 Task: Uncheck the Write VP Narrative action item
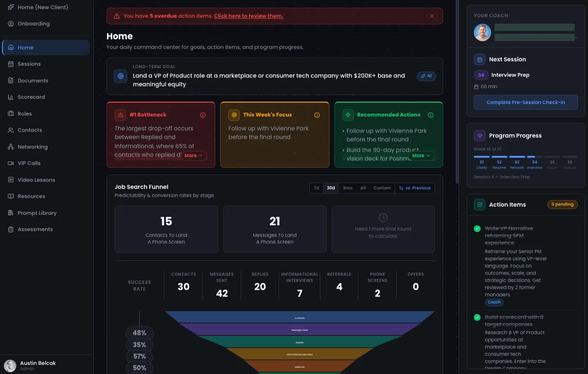pos(477,229)
